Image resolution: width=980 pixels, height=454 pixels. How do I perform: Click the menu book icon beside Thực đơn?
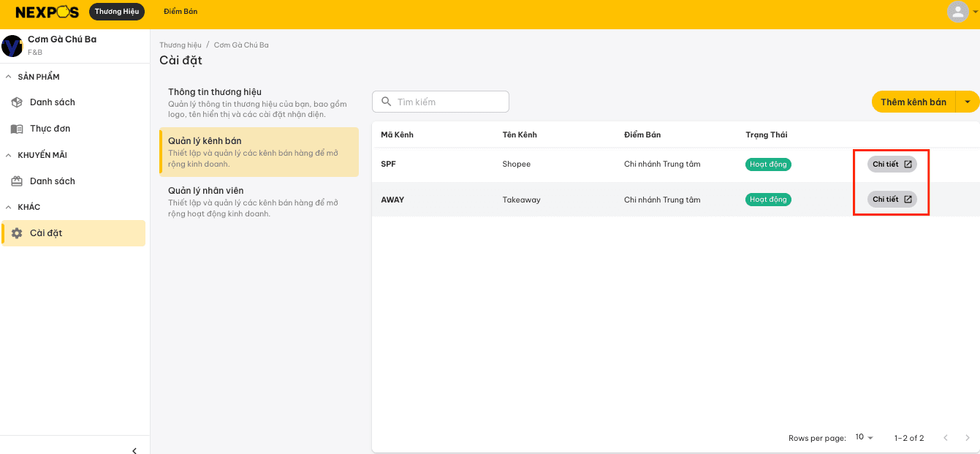tap(17, 129)
